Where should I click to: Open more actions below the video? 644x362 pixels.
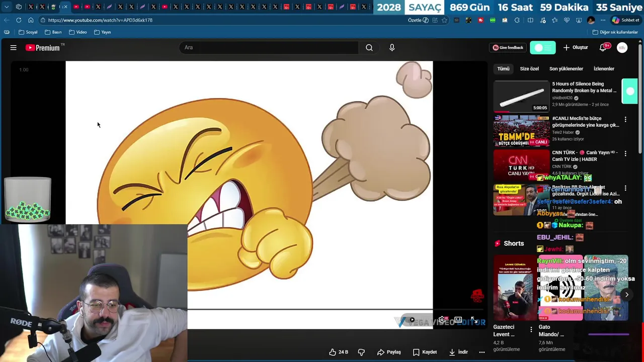(481, 352)
